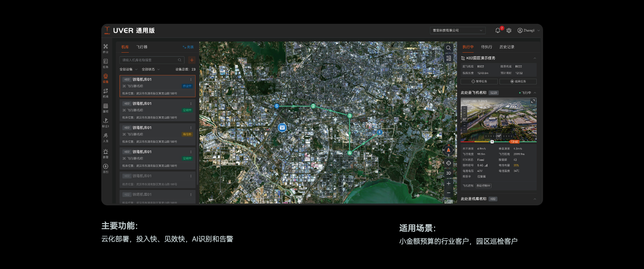Click the 结束任务 end task button
Viewport: 644px width, 269px height.
click(x=518, y=81)
